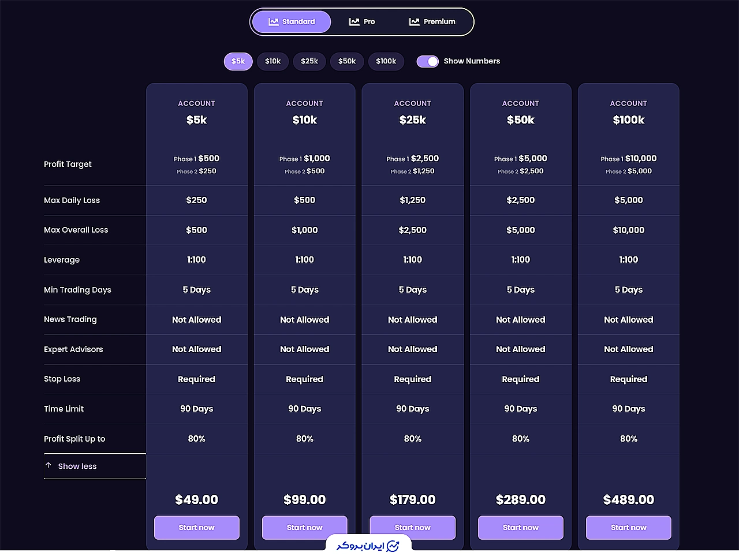Click the chart icon on Standard tab
The width and height of the screenshot is (739, 560).
[273, 22]
